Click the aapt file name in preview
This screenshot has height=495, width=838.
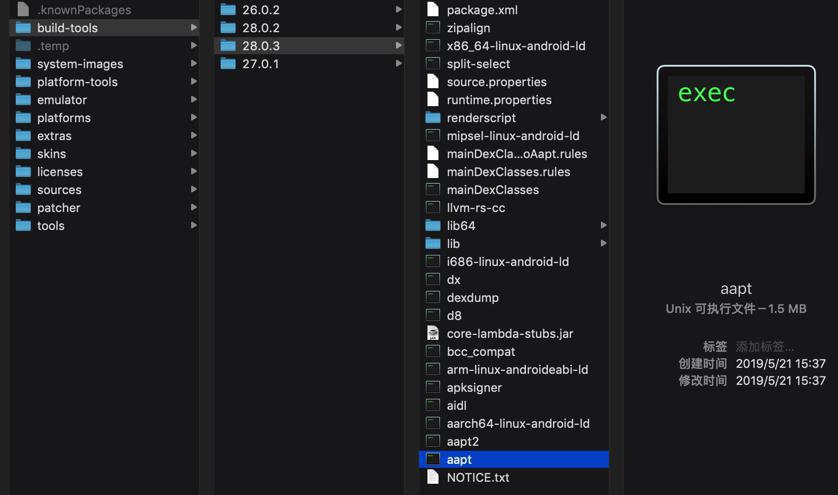coord(736,289)
